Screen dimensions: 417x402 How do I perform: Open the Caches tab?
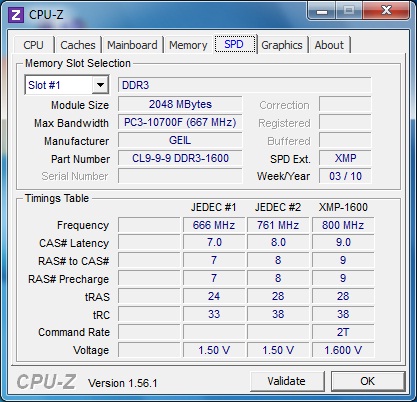[x=78, y=45]
